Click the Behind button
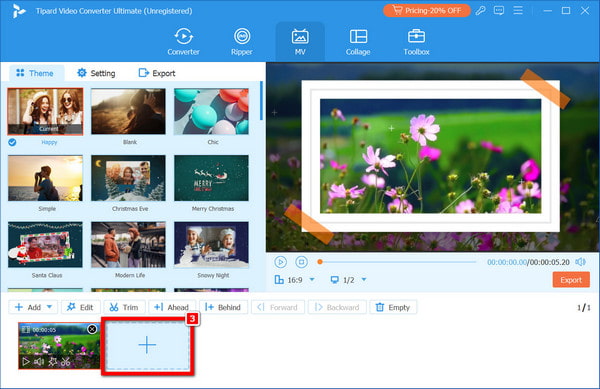This screenshot has height=389, width=600. click(x=223, y=307)
